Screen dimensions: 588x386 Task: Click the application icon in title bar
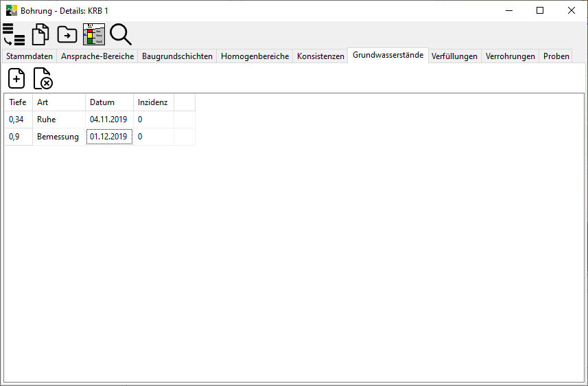coord(11,10)
